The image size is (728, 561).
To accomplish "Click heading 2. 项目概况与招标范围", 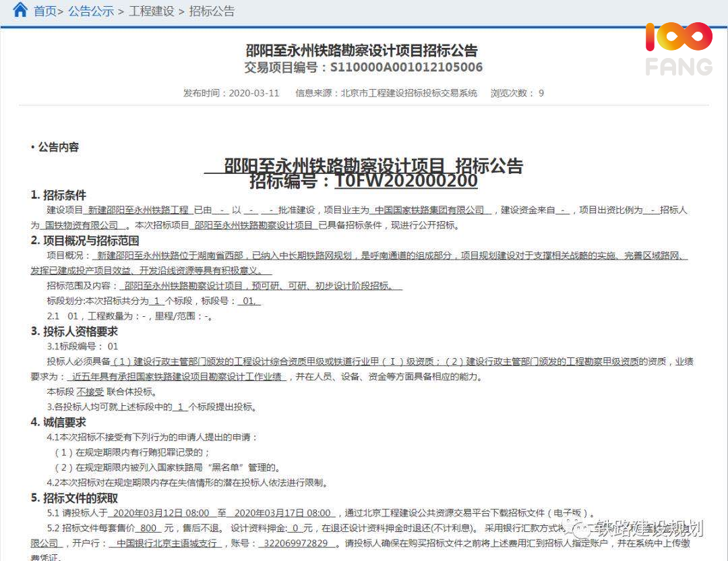I will pos(85,241).
